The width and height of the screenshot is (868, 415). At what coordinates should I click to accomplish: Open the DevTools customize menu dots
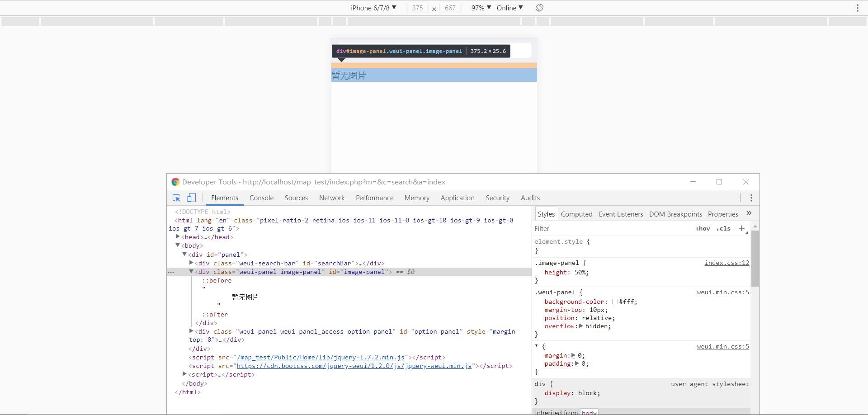pos(751,198)
